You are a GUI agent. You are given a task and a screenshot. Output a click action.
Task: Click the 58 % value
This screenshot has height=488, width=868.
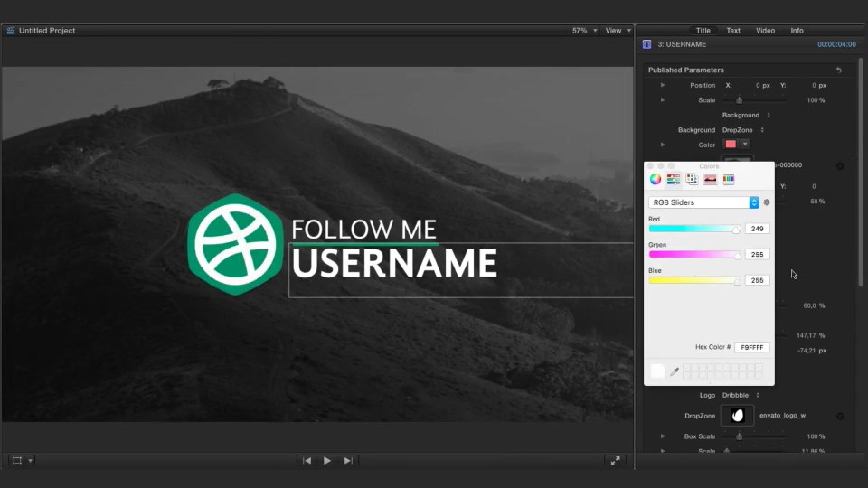tap(817, 202)
